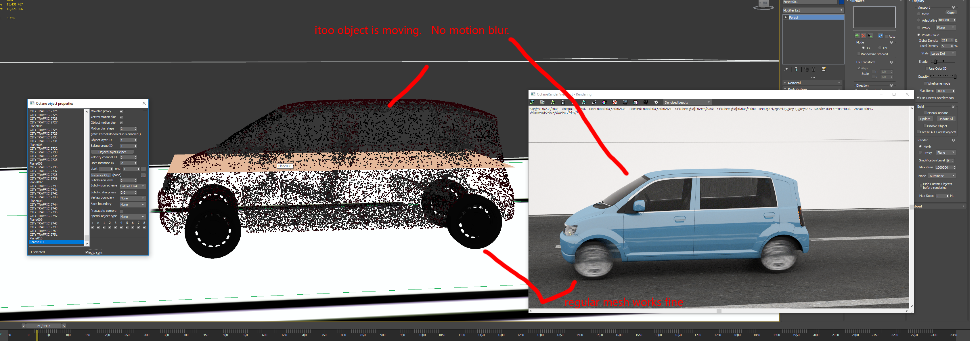This screenshot has width=980, height=341.
Task: Open the Modifier List dropdown
Action: (813, 10)
